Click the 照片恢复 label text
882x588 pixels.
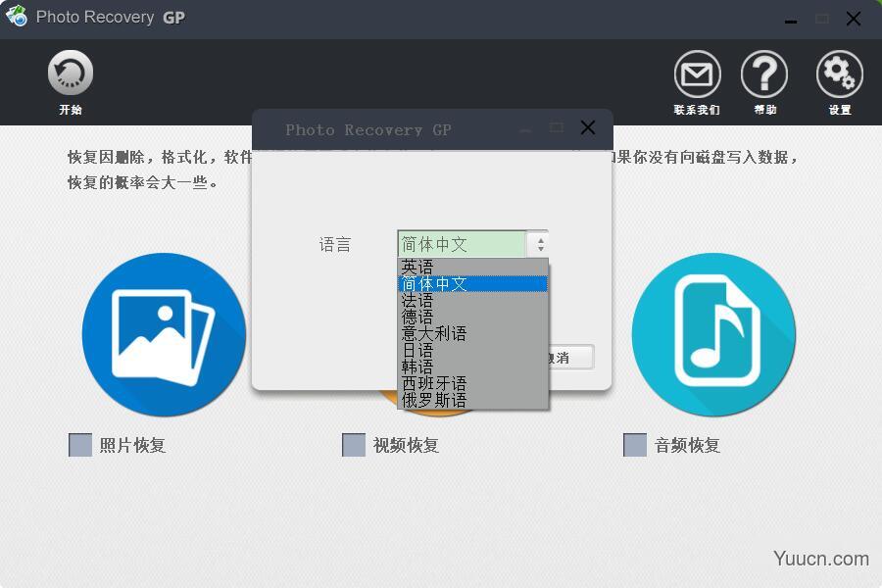(132, 445)
